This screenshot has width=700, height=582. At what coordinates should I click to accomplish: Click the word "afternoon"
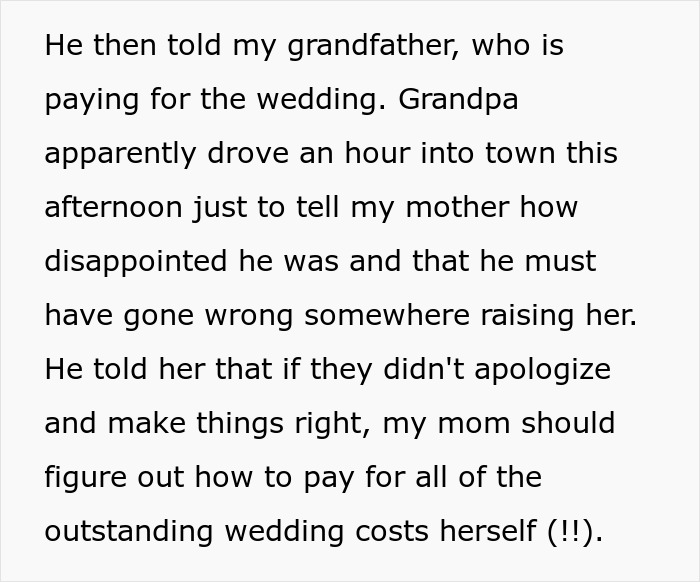[x=113, y=208]
